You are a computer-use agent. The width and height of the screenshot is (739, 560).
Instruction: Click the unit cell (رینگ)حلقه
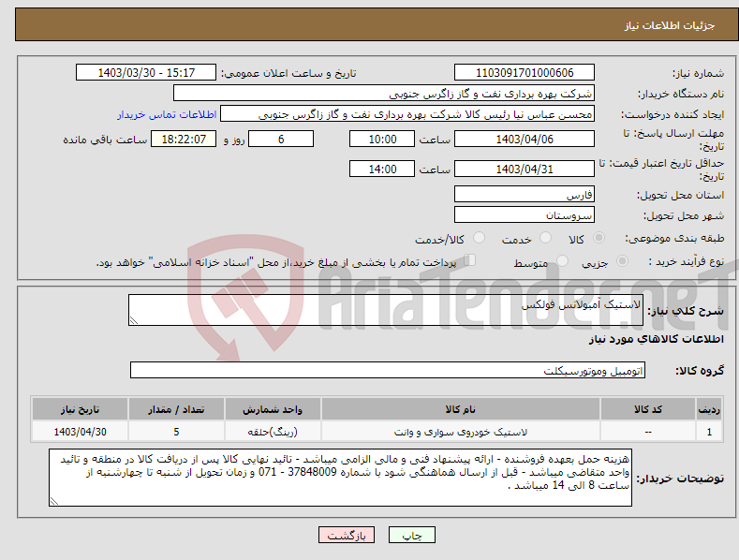pos(273,432)
